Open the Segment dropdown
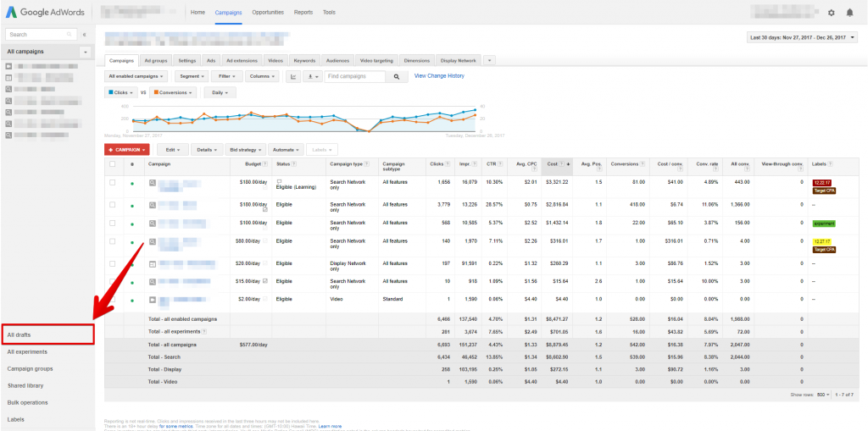 tap(192, 76)
